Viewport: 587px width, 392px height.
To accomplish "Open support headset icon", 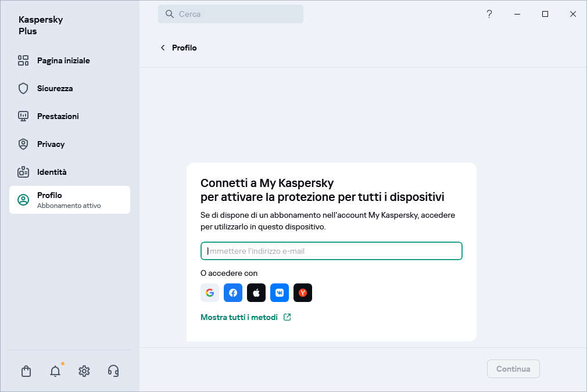I will click(113, 371).
